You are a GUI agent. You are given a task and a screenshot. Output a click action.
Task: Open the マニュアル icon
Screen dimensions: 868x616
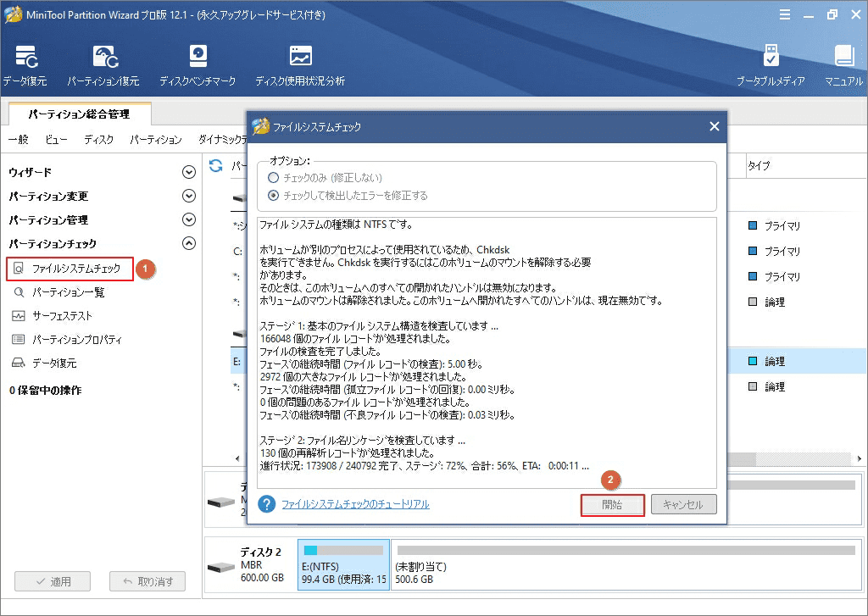tap(843, 65)
